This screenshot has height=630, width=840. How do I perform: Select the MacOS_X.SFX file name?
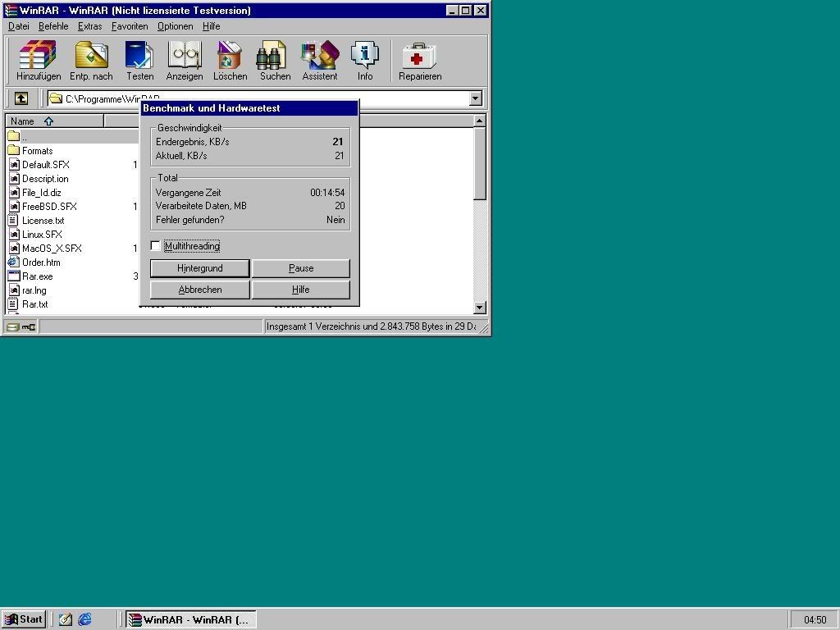tap(52, 248)
